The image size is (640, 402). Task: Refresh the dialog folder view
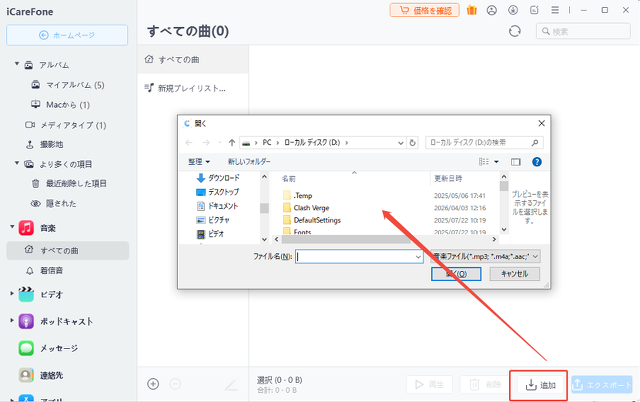pos(412,143)
